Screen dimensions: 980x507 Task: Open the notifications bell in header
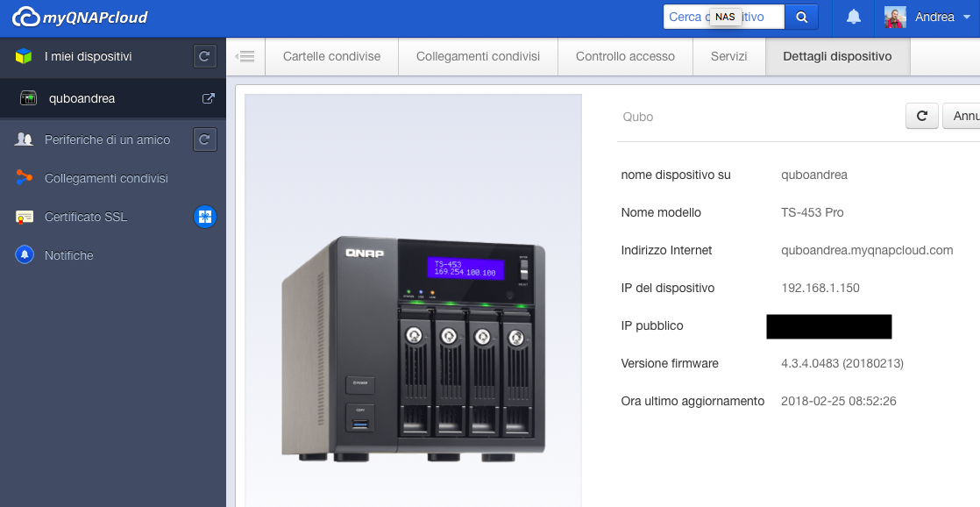coord(853,18)
